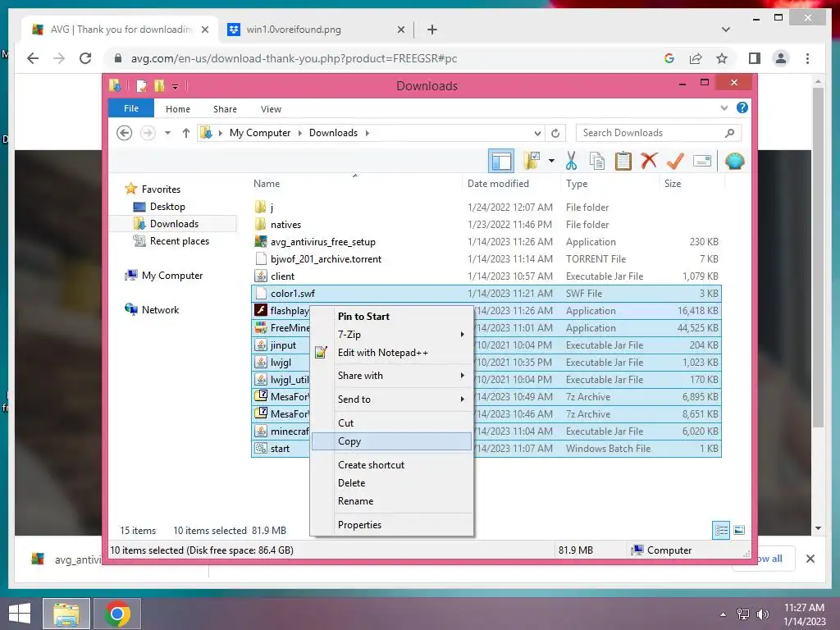
Task: Choose Create shortcut in context menu
Action: click(x=391, y=465)
